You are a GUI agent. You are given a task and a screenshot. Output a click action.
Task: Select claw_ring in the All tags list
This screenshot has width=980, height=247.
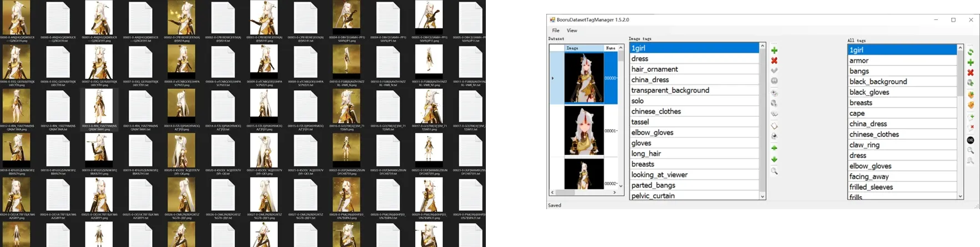coord(902,145)
